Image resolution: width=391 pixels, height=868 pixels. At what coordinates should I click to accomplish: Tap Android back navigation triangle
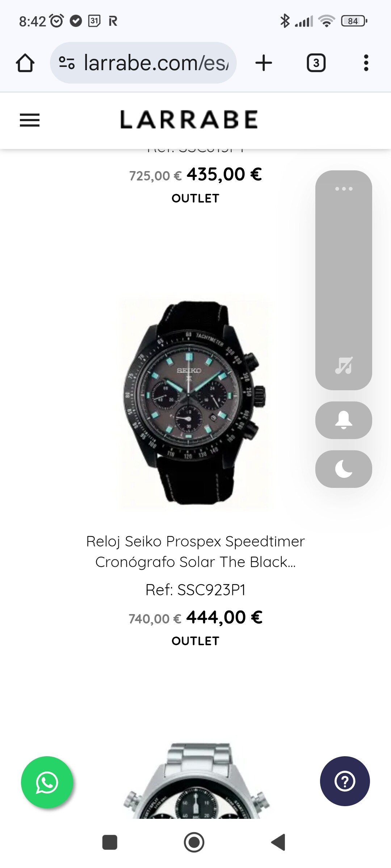coord(279,842)
